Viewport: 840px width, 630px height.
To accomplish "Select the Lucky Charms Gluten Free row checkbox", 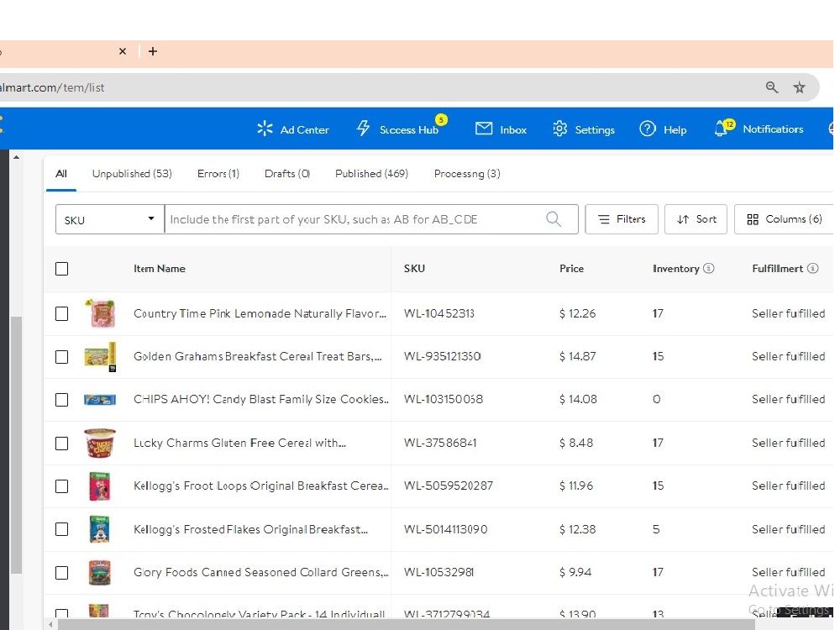I will coord(61,443).
